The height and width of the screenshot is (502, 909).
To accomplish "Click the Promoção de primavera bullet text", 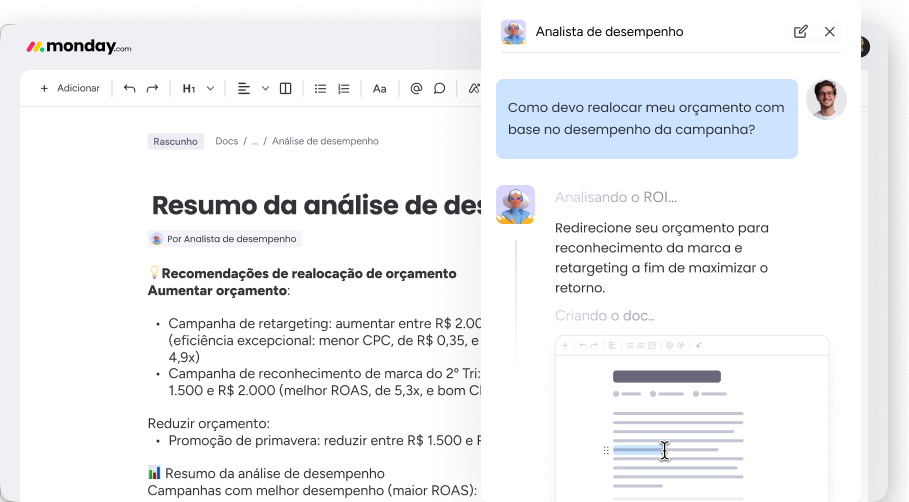I will pos(325,441).
